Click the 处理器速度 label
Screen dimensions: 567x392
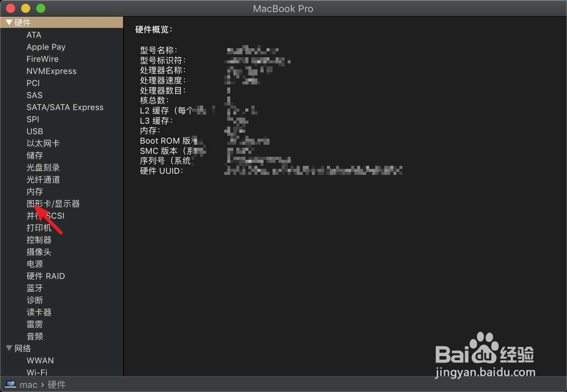163,80
